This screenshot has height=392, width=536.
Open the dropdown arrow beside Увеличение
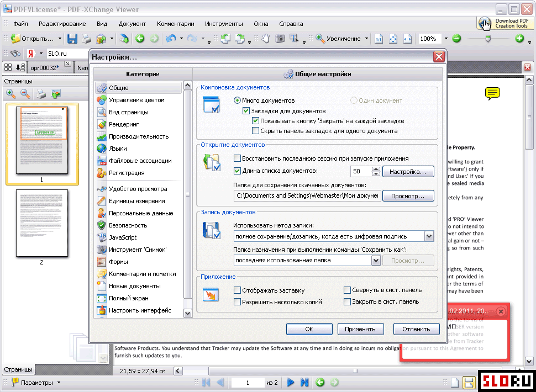point(366,39)
